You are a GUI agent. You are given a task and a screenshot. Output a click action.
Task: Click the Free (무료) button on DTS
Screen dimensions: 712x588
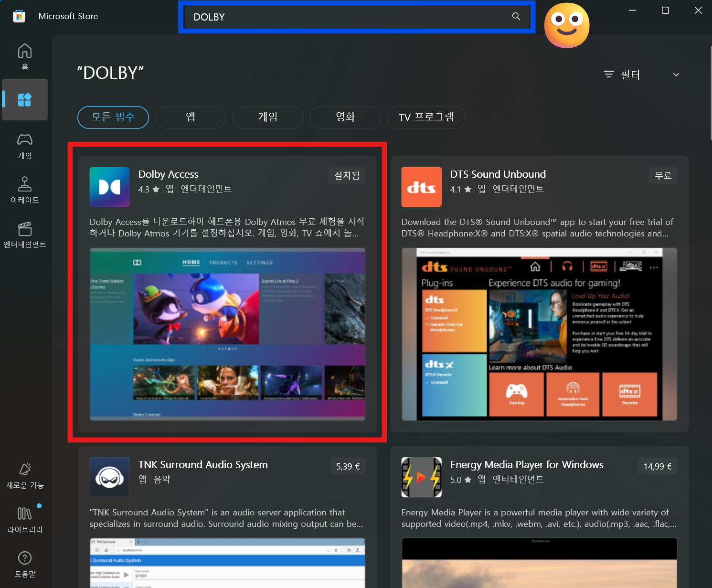click(x=663, y=176)
